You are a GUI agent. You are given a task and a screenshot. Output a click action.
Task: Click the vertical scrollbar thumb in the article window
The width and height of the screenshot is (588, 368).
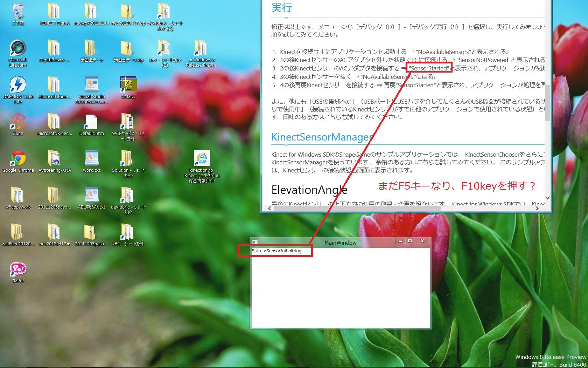click(547, 103)
